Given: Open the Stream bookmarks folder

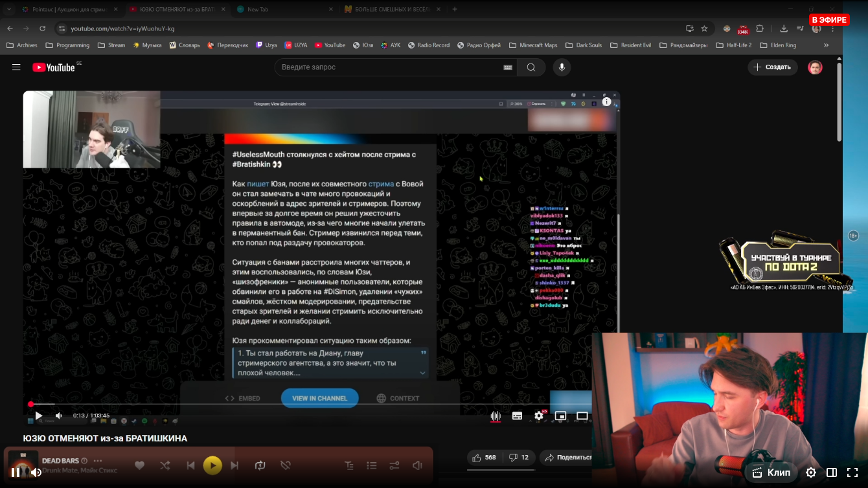Looking at the screenshot, I should [111, 45].
